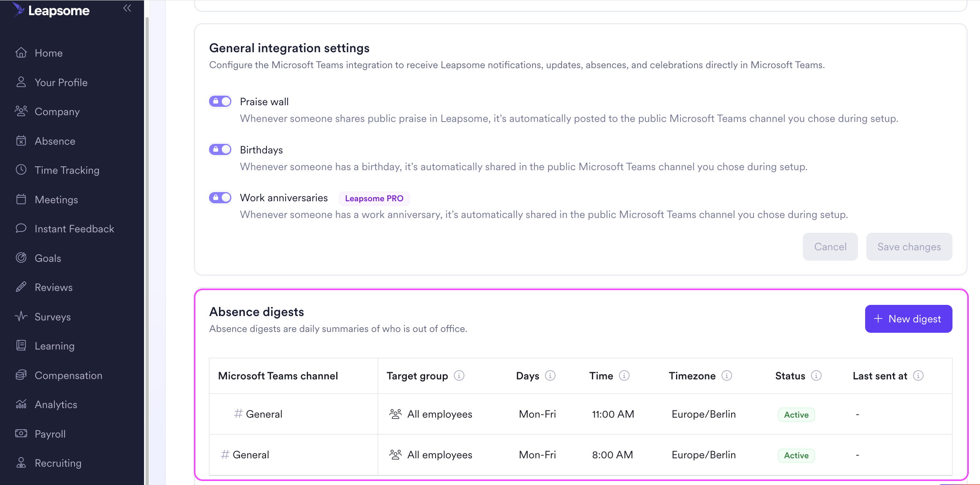
Task: Click the New digest button
Action: [908, 319]
